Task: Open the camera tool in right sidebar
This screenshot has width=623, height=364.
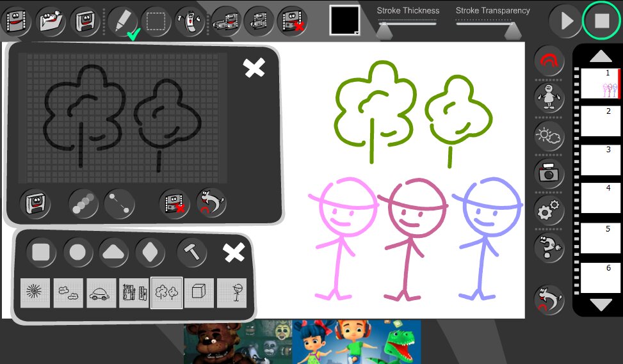Action: [549, 172]
